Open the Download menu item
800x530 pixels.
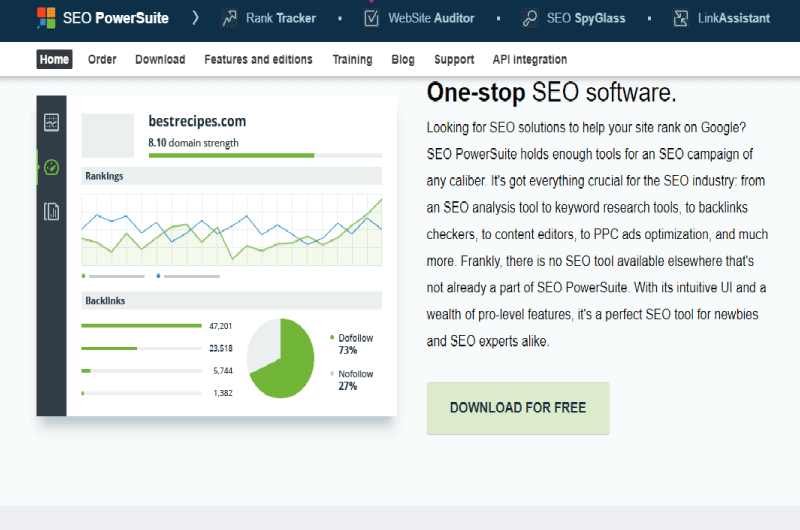(x=160, y=59)
